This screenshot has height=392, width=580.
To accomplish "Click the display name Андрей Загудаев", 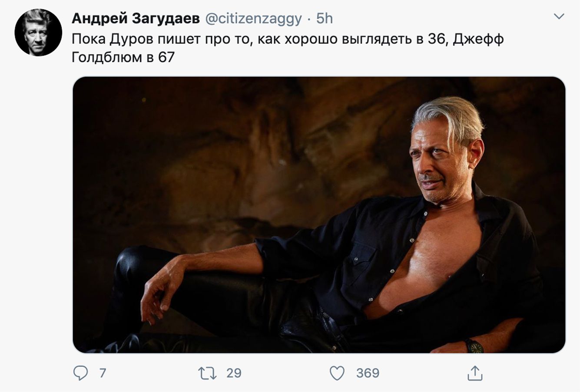I will pyautogui.click(x=136, y=18).
